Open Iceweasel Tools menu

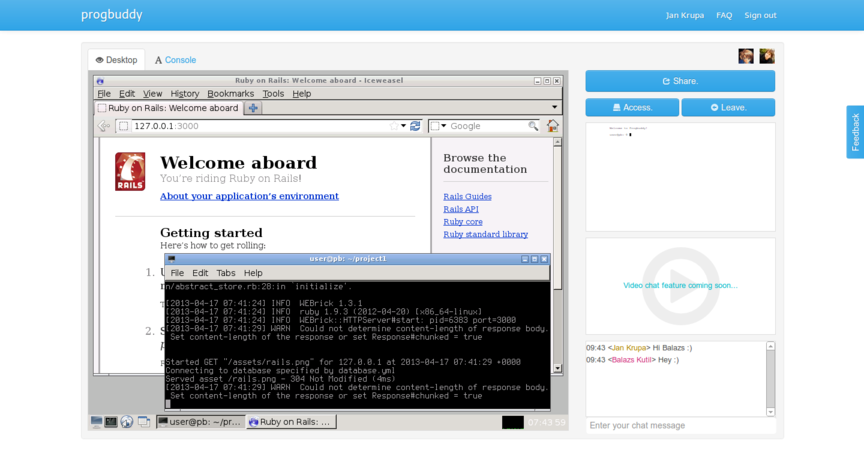[273, 94]
